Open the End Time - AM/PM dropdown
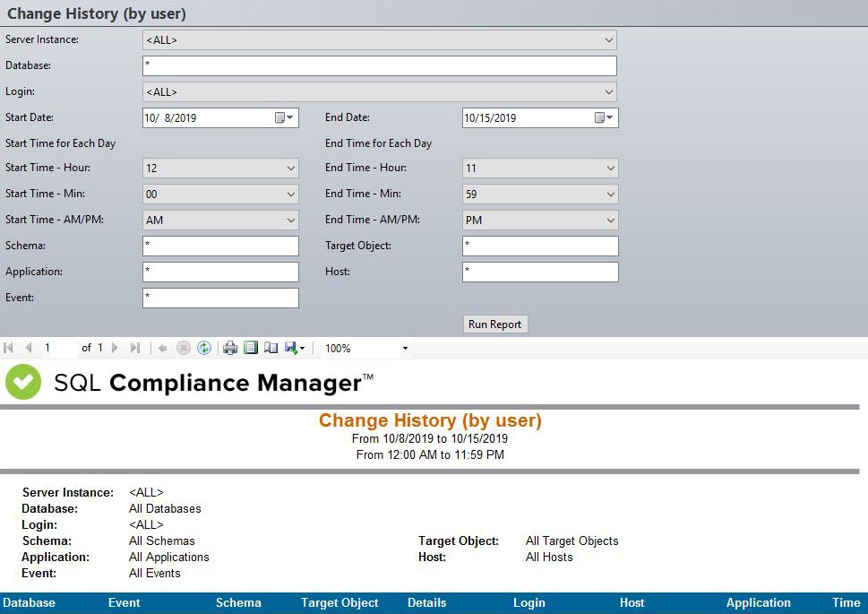 [610, 221]
